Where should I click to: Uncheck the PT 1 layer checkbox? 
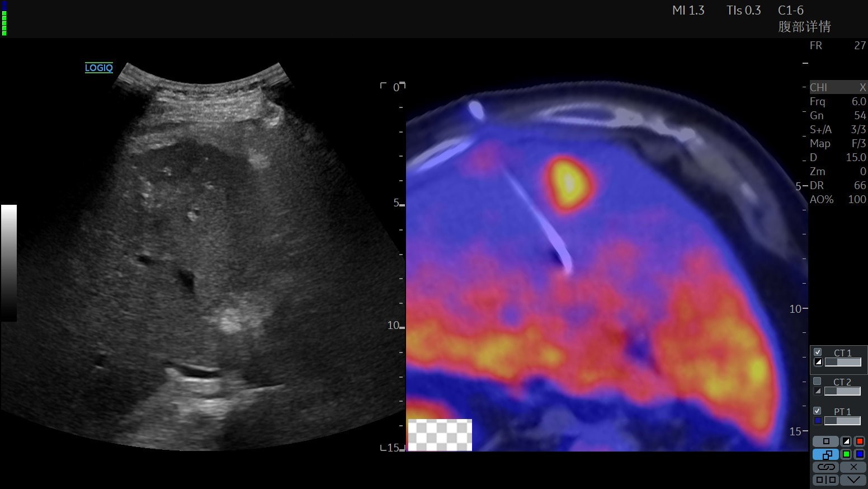[x=818, y=411]
